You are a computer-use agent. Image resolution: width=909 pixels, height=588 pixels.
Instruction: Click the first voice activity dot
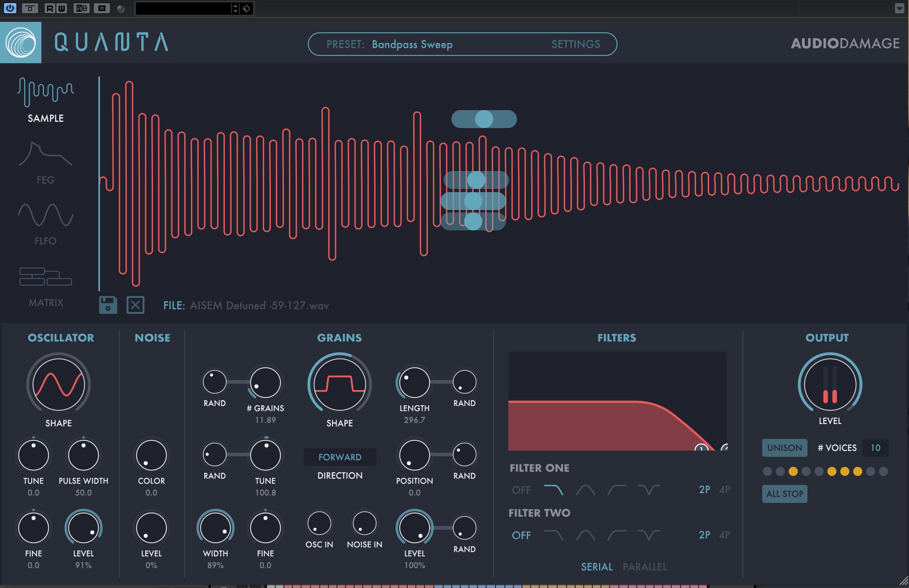(767, 471)
